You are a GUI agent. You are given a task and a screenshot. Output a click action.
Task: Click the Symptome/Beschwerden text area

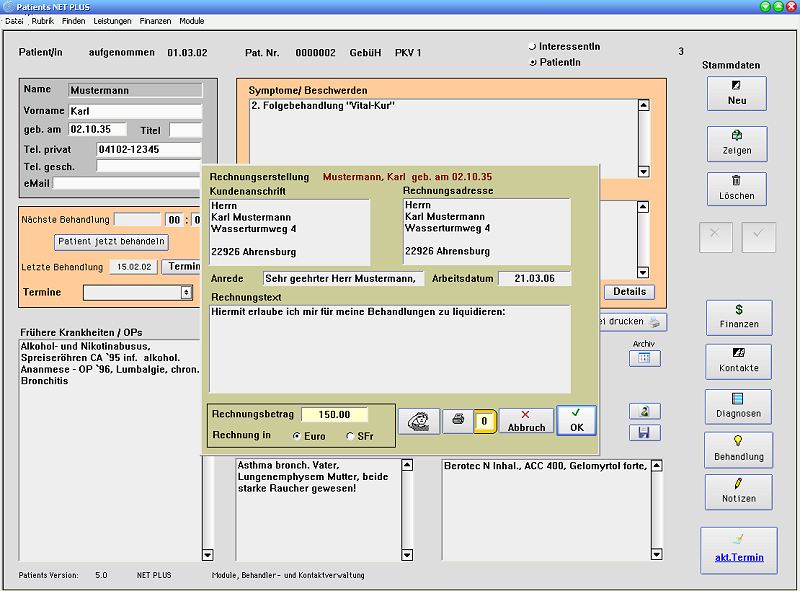pos(444,139)
